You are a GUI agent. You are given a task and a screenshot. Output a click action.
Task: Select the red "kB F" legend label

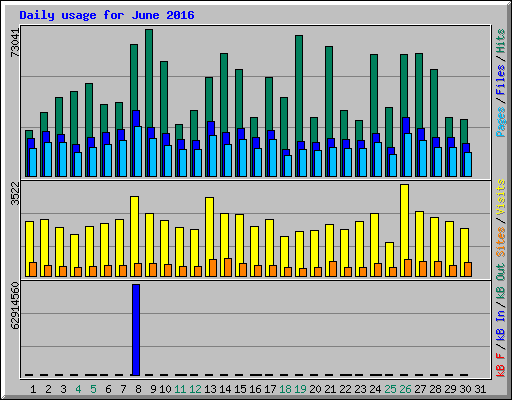point(500,365)
